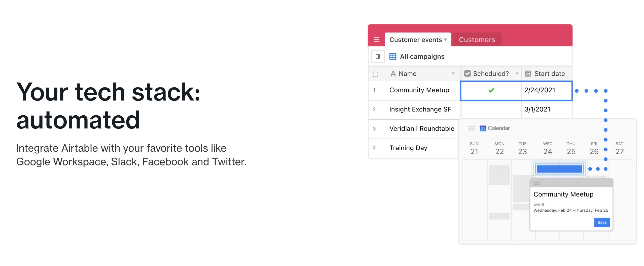Click the Save button in event popup
The image size is (644, 266).
tap(602, 222)
